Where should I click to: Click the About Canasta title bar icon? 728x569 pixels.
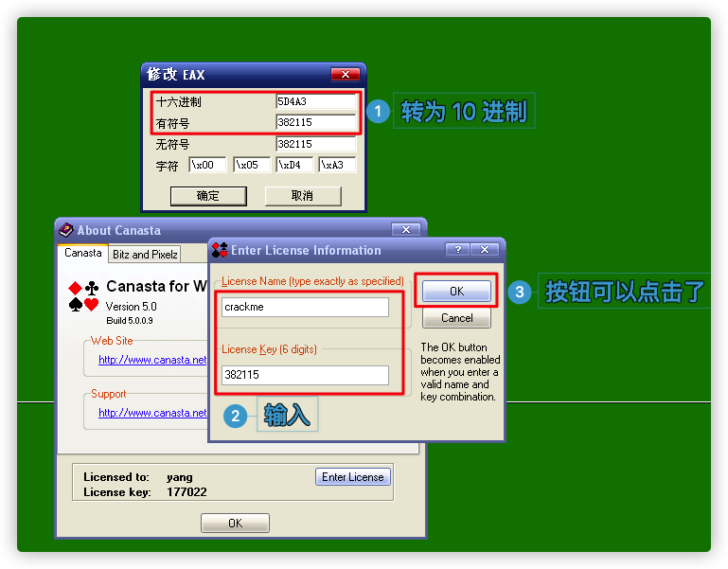[x=66, y=230]
